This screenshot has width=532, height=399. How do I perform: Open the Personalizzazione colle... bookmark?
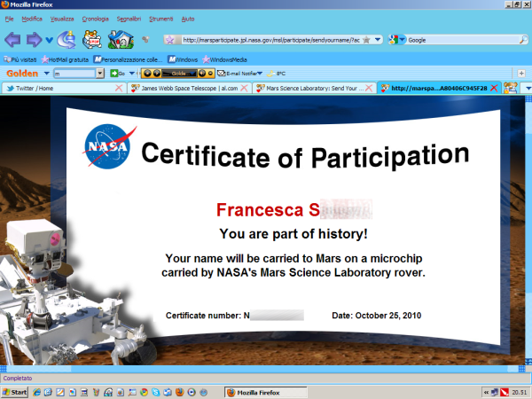pos(128,59)
